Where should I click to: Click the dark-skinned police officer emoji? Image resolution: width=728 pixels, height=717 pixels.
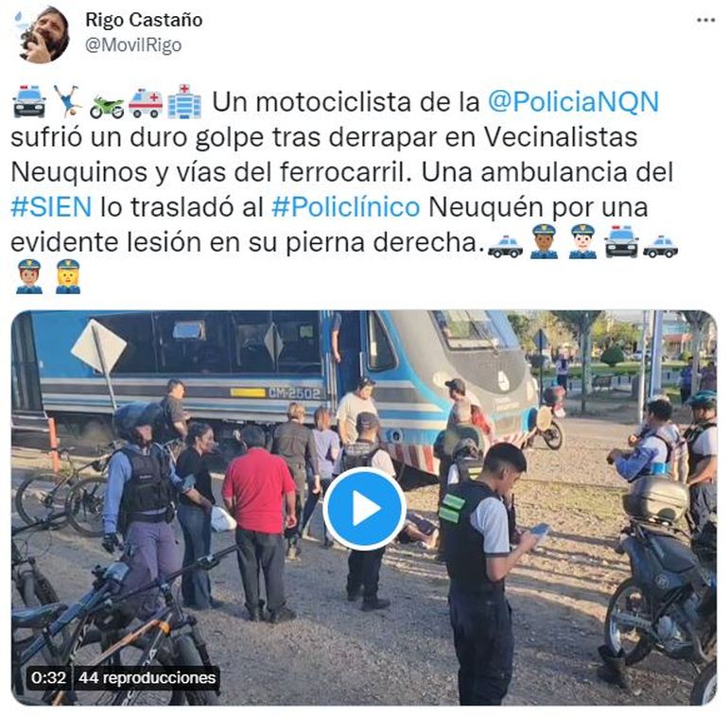(x=545, y=241)
